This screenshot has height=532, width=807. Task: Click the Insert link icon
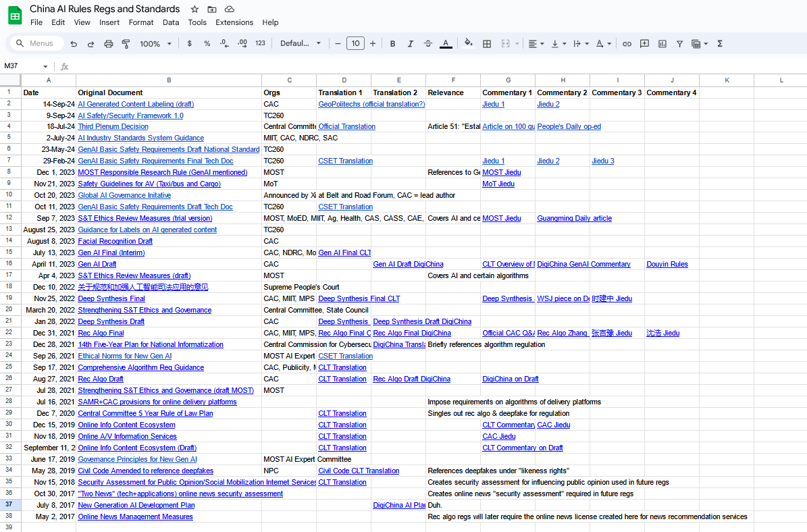pyautogui.click(x=626, y=44)
